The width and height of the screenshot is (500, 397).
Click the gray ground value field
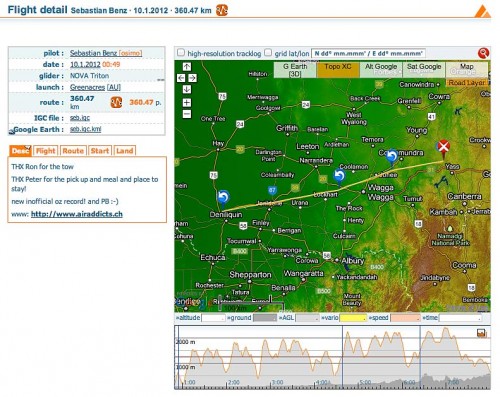[x=265, y=318]
